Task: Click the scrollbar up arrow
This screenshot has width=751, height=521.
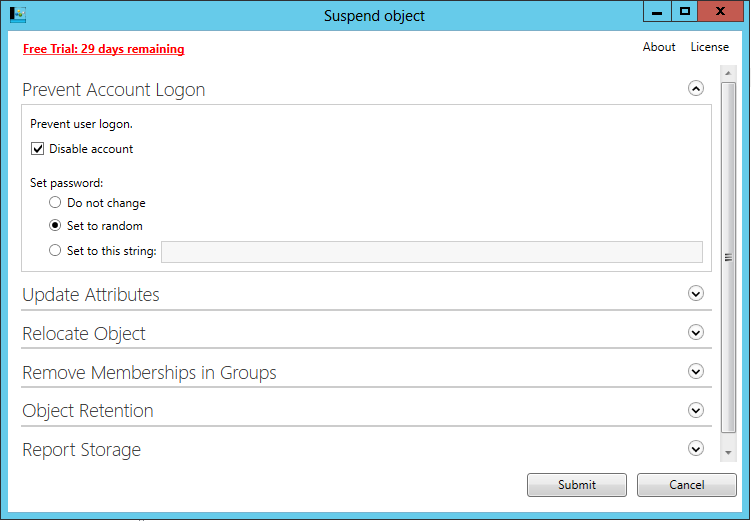Action: [x=728, y=73]
